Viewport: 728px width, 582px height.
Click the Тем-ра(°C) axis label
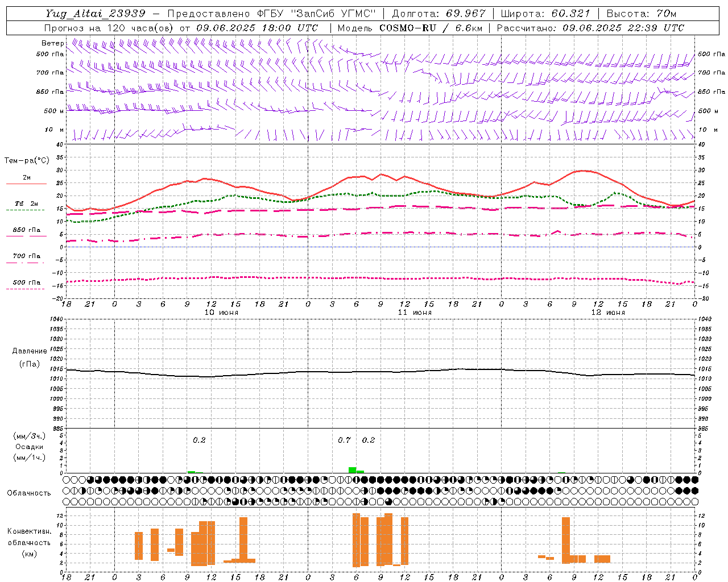(27, 161)
